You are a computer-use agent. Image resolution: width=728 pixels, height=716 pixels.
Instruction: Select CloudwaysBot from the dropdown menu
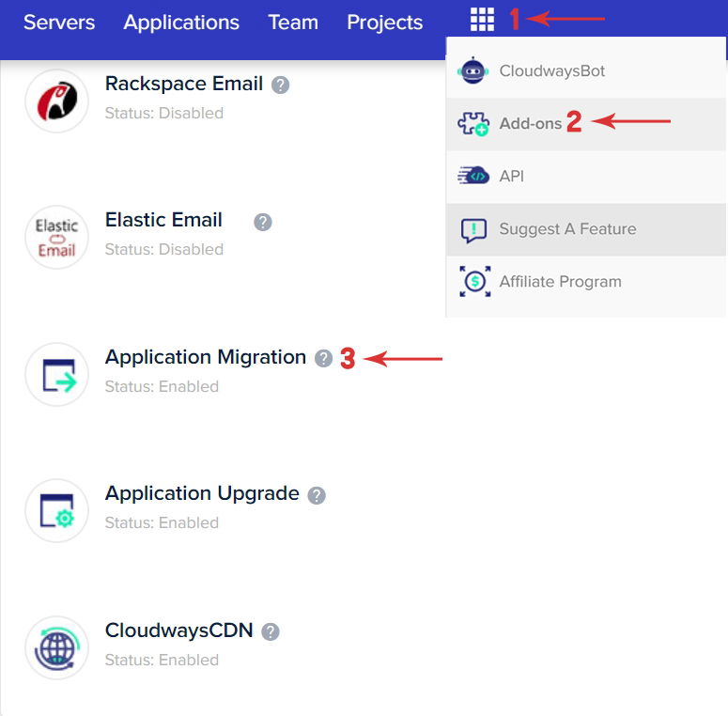(586, 71)
